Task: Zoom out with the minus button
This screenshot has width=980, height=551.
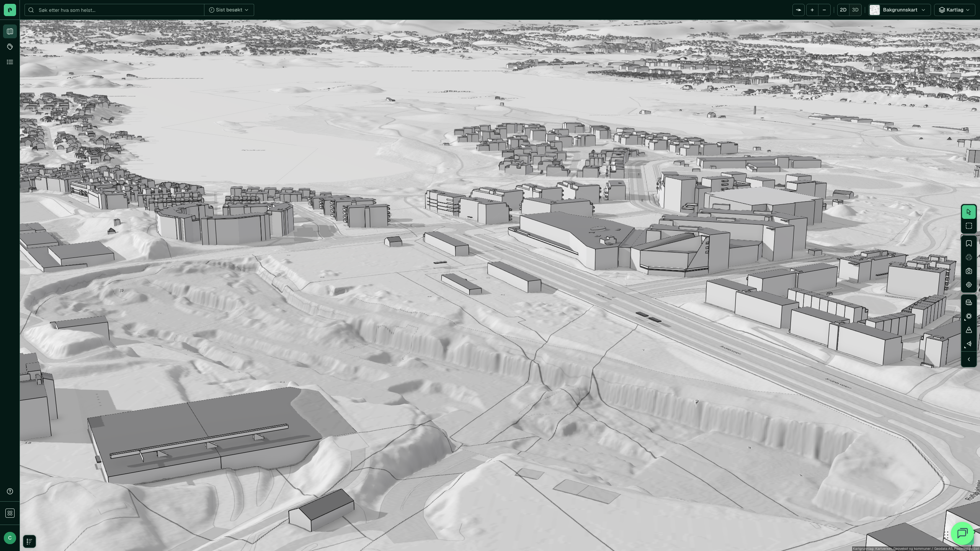Action: pyautogui.click(x=824, y=10)
